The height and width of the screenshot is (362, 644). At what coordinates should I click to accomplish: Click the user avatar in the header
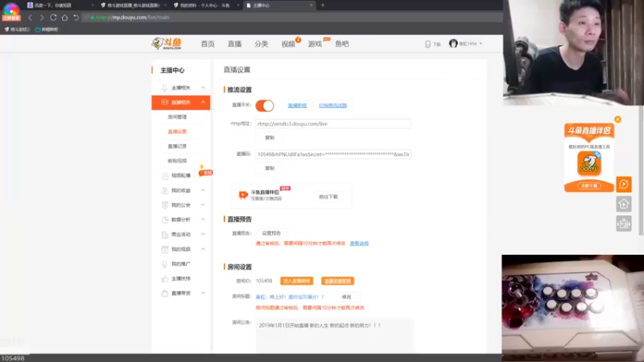[453, 43]
